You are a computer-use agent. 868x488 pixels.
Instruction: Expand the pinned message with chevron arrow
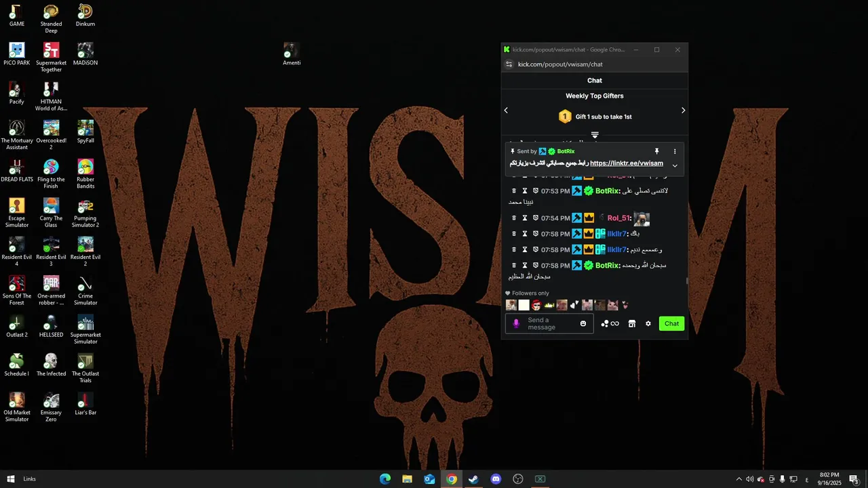[675, 165]
